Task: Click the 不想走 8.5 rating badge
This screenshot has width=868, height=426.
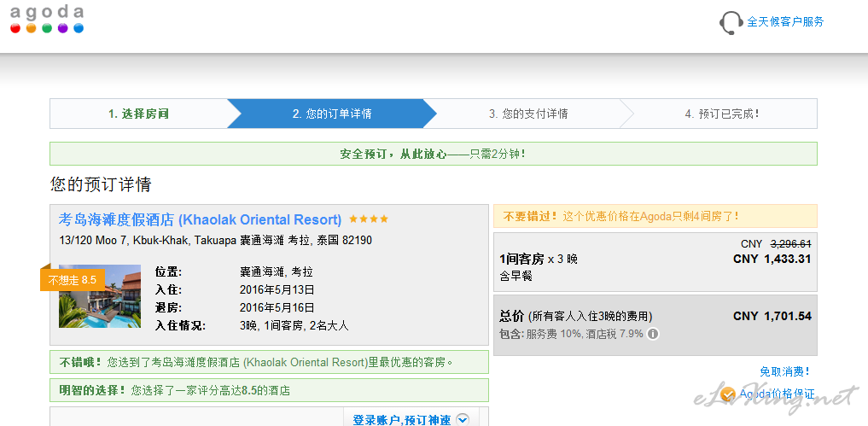Action: 73,280
